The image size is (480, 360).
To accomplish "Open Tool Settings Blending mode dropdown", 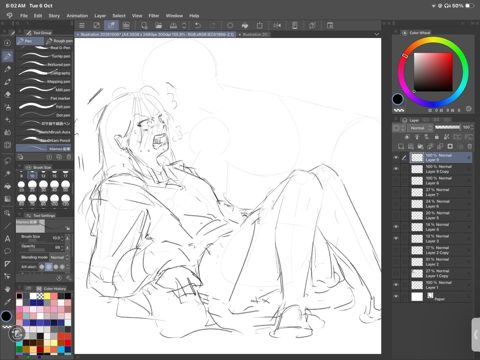I will click(59, 258).
